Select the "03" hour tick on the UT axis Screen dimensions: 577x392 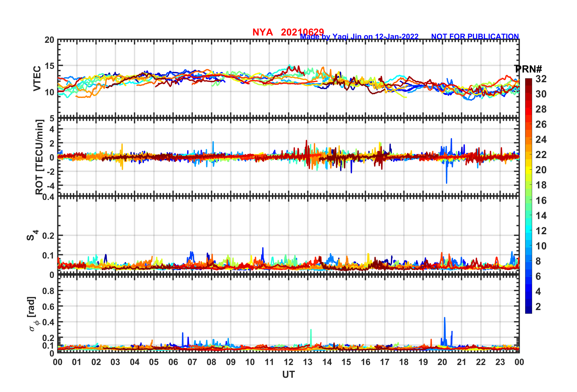pyautogui.click(x=115, y=362)
